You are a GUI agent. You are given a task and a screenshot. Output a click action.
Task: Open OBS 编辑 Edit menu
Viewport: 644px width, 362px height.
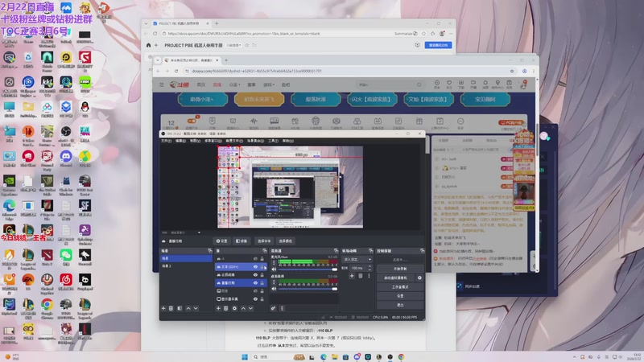tap(180, 141)
